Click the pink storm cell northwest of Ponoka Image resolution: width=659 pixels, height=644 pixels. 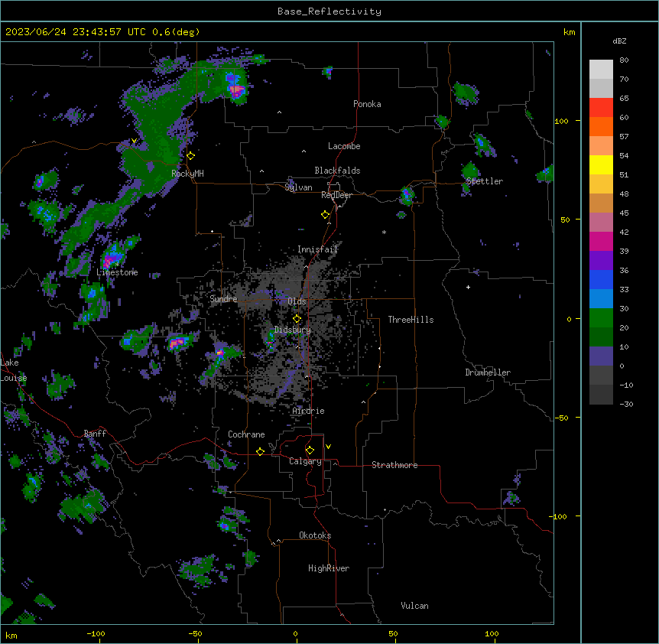(x=238, y=90)
